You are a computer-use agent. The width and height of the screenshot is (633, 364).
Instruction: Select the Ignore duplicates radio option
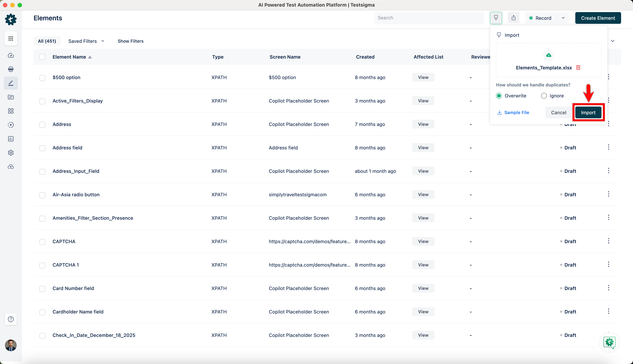tap(544, 96)
